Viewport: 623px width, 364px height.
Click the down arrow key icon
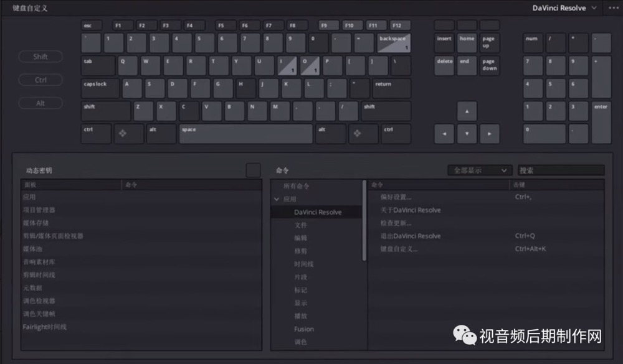click(467, 134)
